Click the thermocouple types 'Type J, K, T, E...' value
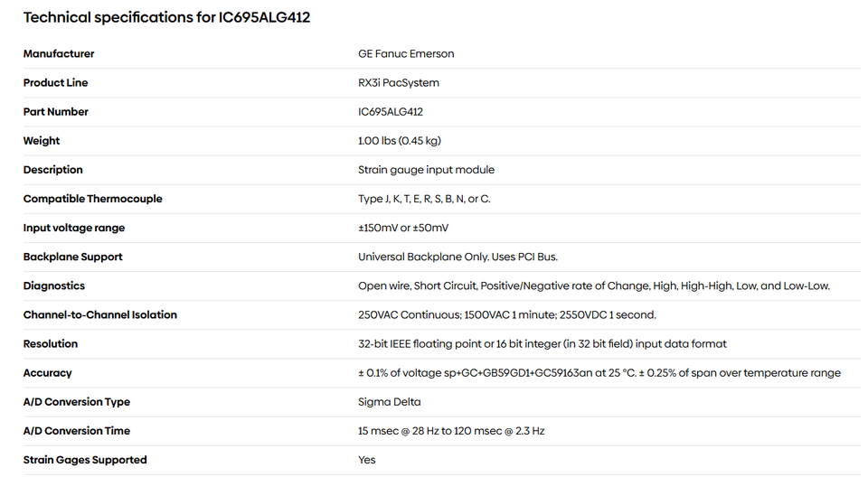 [424, 199]
